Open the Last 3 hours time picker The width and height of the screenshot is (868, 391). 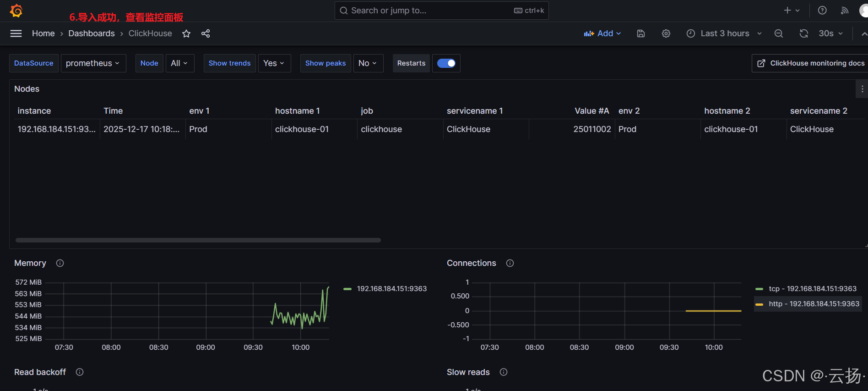click(724, 33)
